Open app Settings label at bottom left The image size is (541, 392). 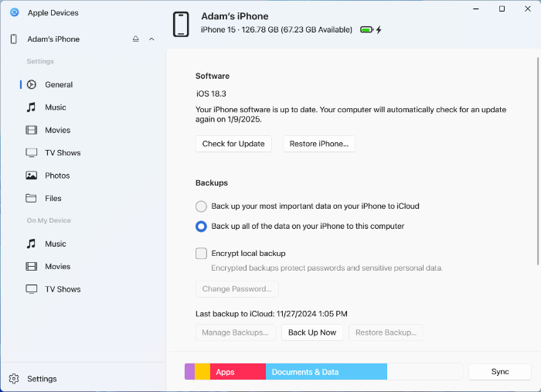42,379
